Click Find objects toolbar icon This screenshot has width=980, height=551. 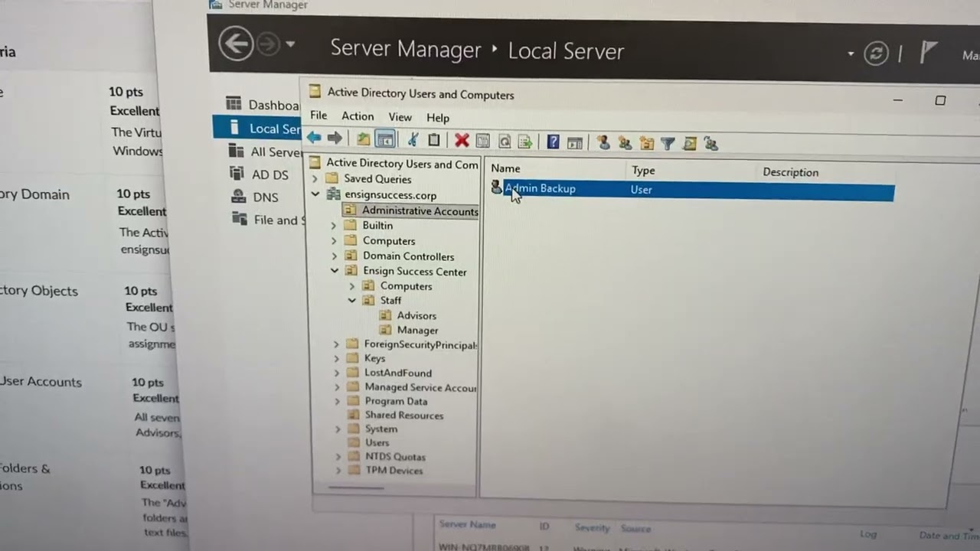(689, 144)
